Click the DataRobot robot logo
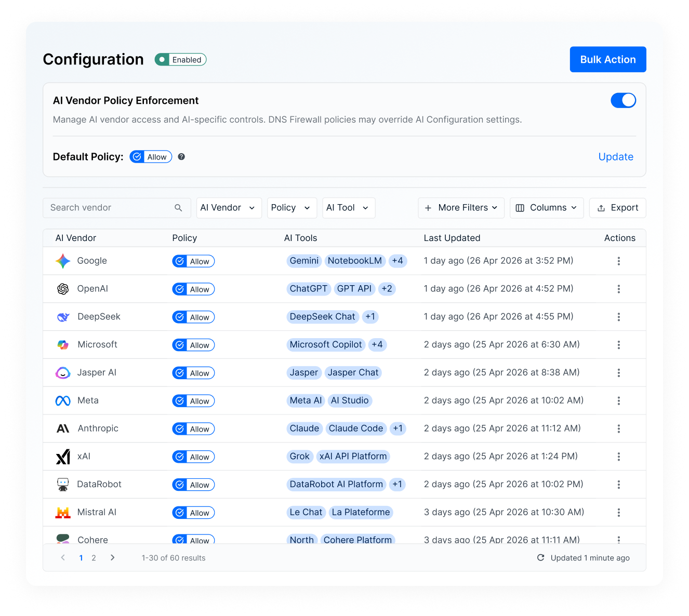Screen dimensions: 689x616 coord(63,485)
